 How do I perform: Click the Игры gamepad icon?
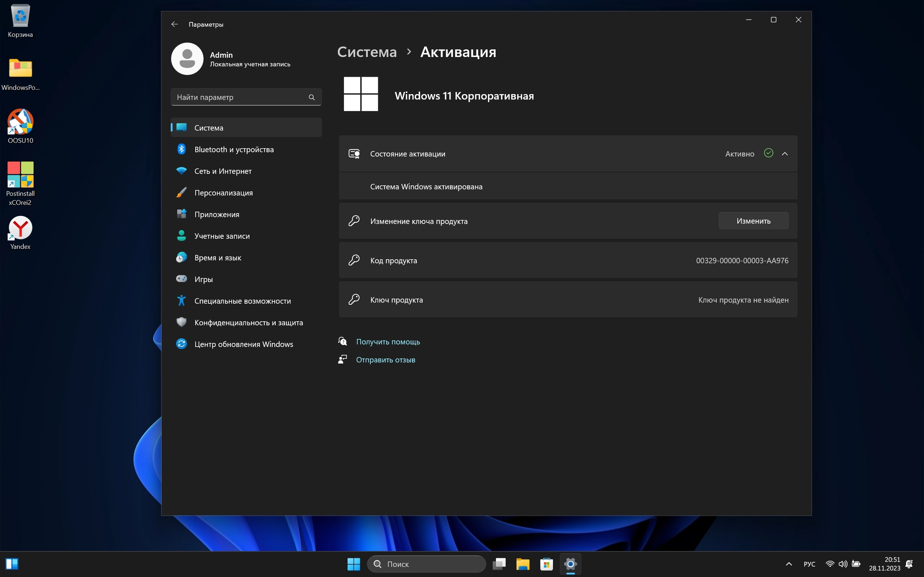181,279
